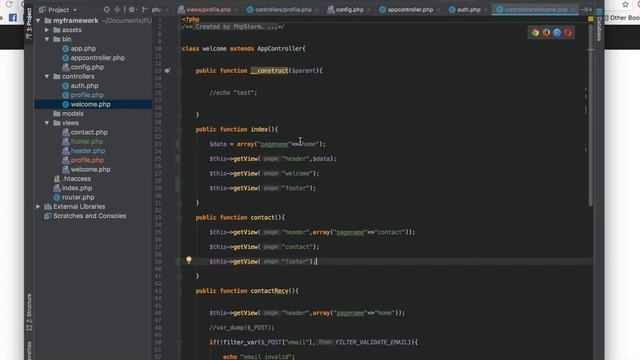Expand the assets folder

tap(47, 30)
